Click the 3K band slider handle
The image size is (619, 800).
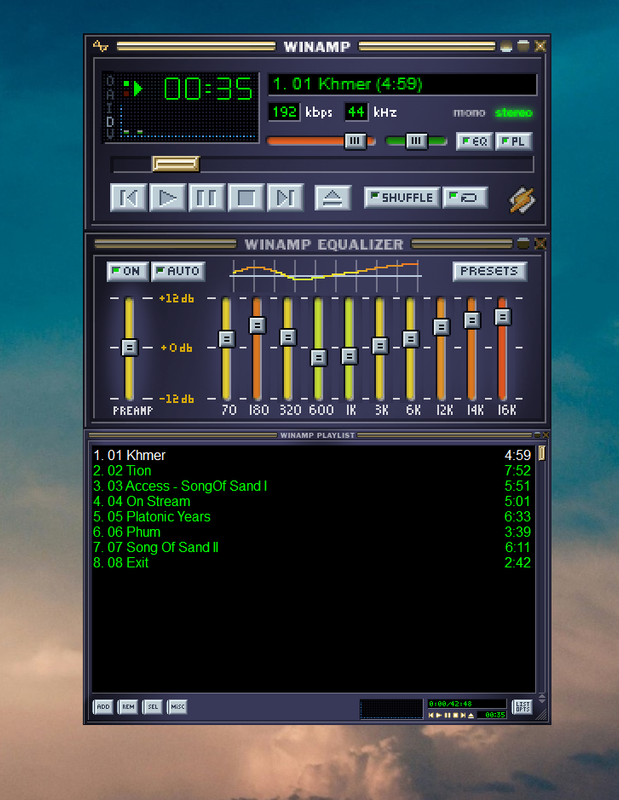[x=380, y=346]
